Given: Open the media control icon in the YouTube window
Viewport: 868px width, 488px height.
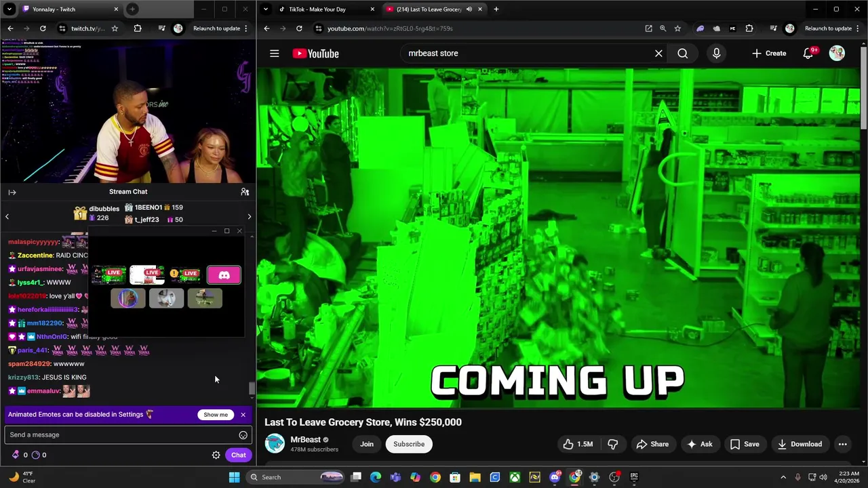Looking at the screenshot, I should point(773,28).
